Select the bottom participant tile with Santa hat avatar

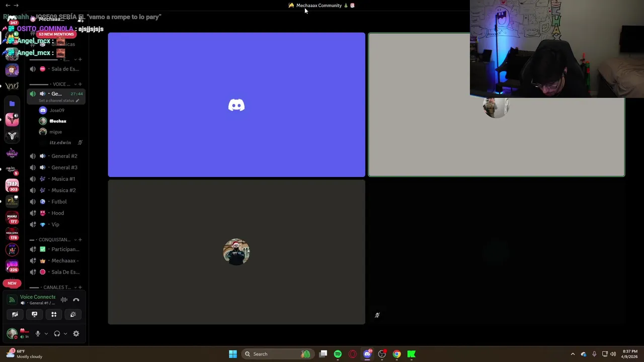point(236,252)
